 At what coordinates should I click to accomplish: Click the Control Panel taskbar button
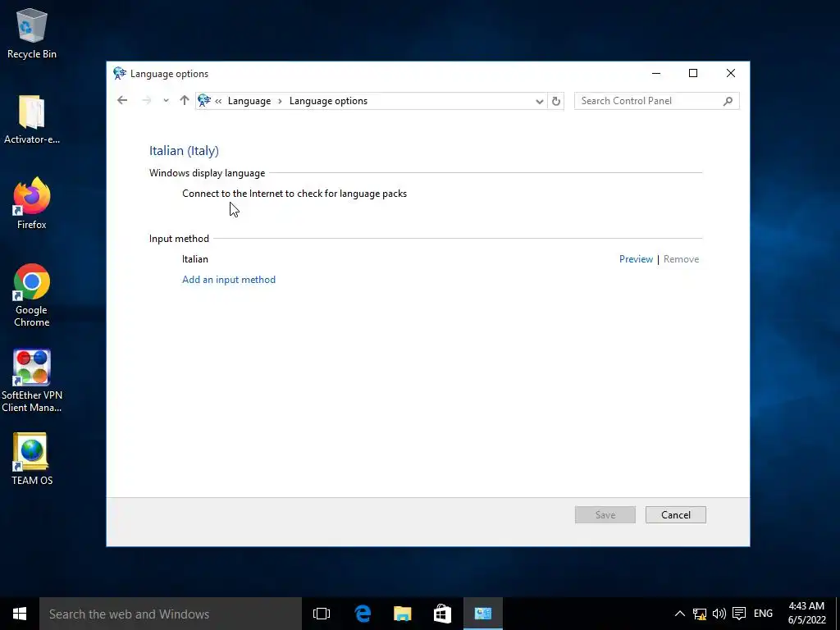(x=482, y=614)
